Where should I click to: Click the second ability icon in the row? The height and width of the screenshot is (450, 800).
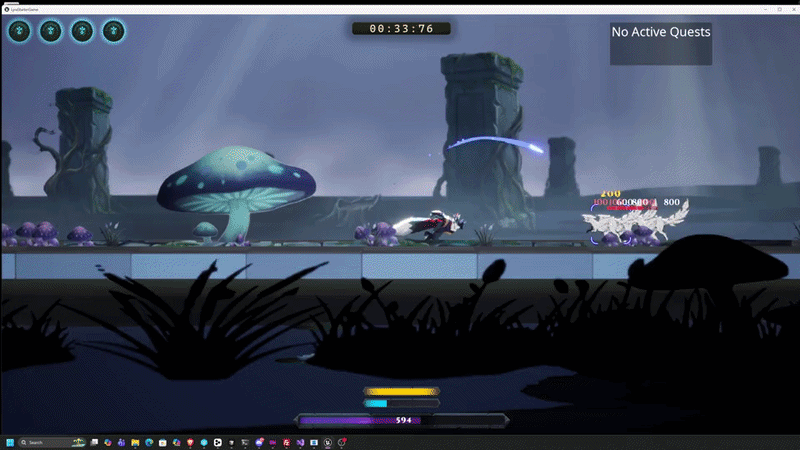51,31
